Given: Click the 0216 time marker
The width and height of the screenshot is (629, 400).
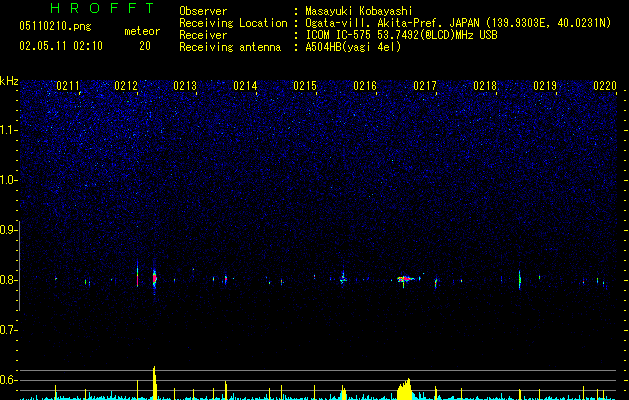Looking at the screenshot, I should click(x=365, y=86).
